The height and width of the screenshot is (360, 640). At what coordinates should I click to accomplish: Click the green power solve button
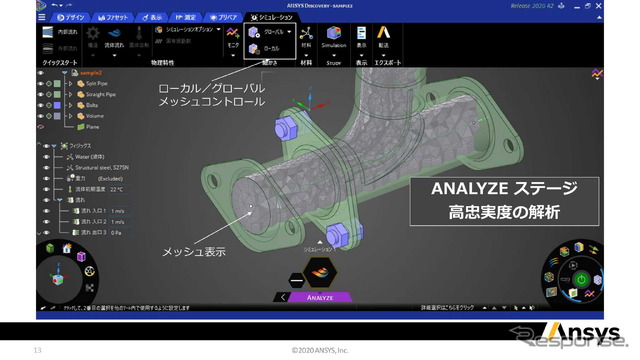click(x=581, y=280)
